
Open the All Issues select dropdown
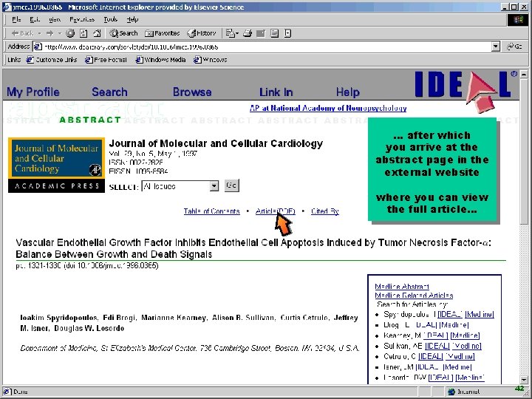click(180, 186)
